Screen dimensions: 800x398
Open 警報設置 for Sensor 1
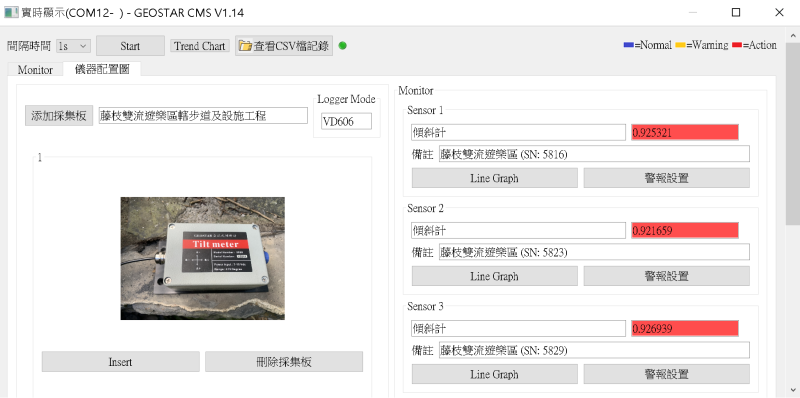[667, 178]
